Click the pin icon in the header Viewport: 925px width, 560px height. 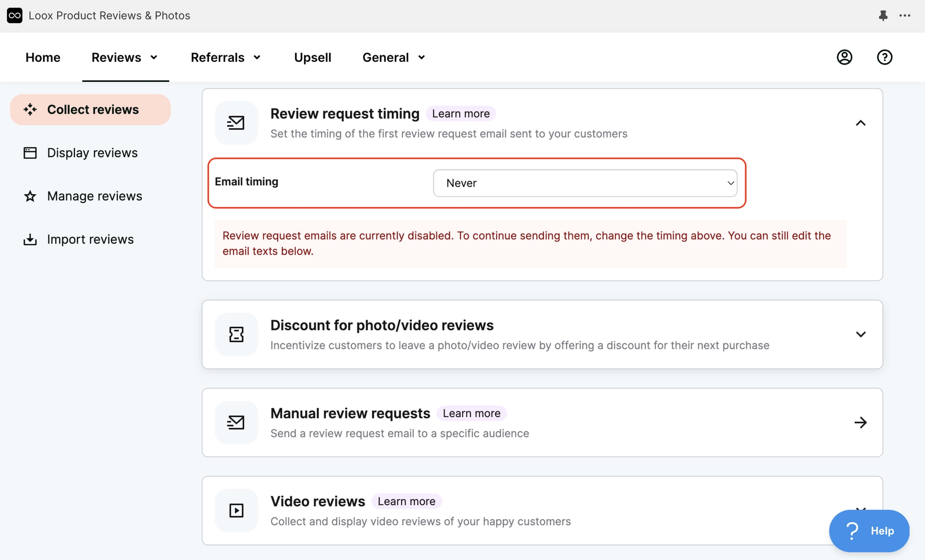click(x=882, y=15)
